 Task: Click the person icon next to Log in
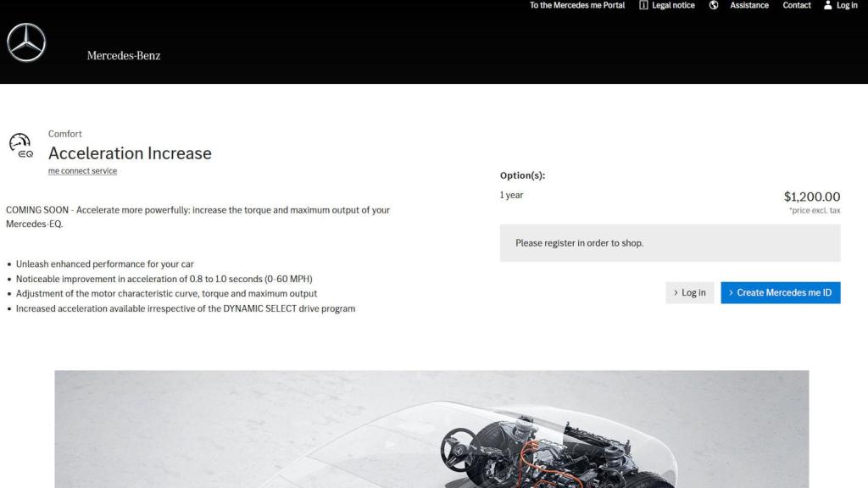(x=826, y=5)
